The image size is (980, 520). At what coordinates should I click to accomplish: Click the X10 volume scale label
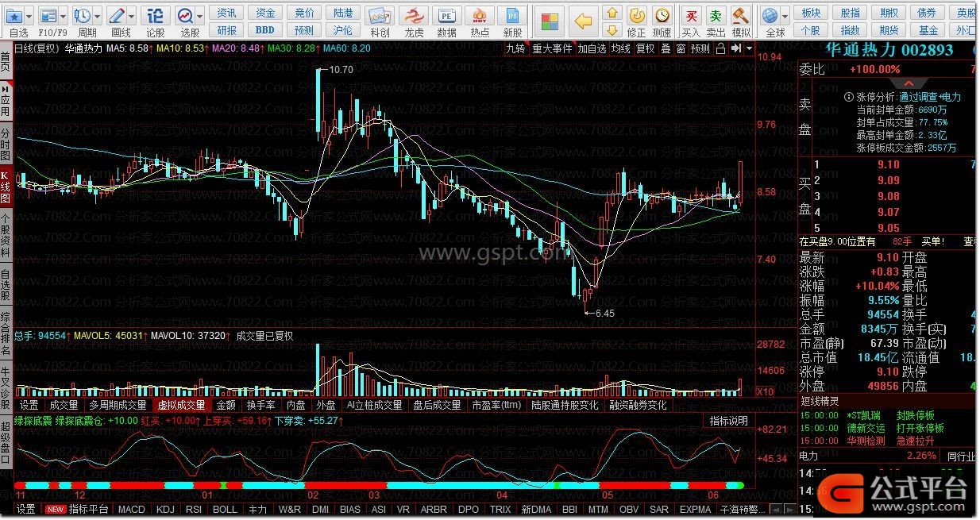764,392
